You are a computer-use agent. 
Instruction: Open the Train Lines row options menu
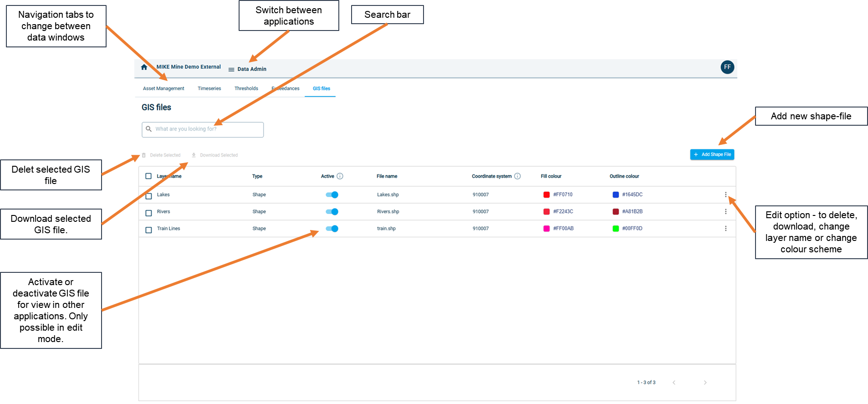725,229
